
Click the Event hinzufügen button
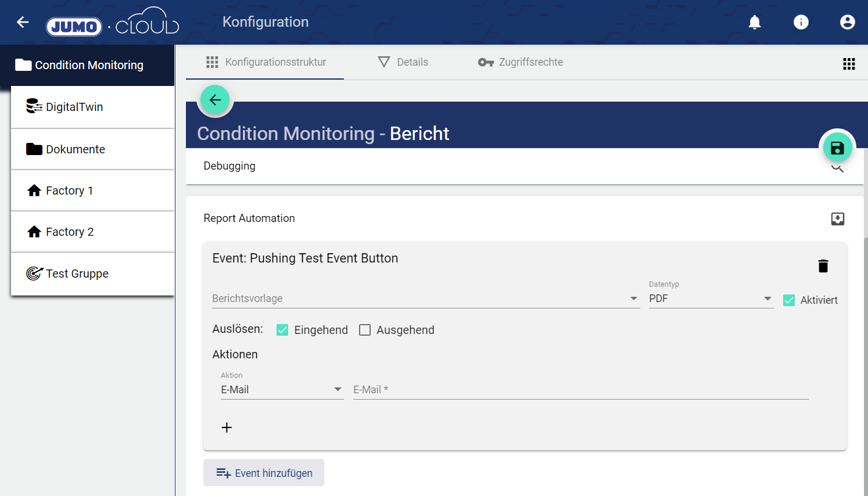[264, 473]
